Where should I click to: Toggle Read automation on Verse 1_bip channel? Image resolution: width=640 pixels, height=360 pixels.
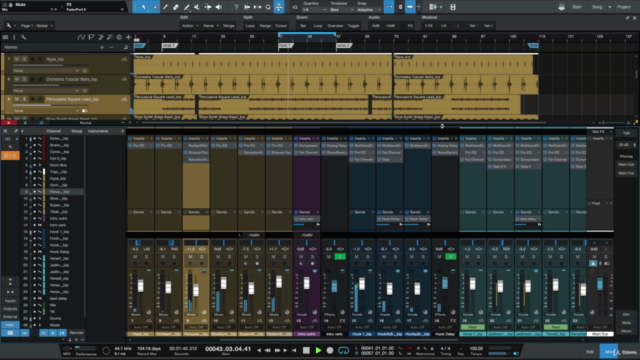(x=472, y=327)
